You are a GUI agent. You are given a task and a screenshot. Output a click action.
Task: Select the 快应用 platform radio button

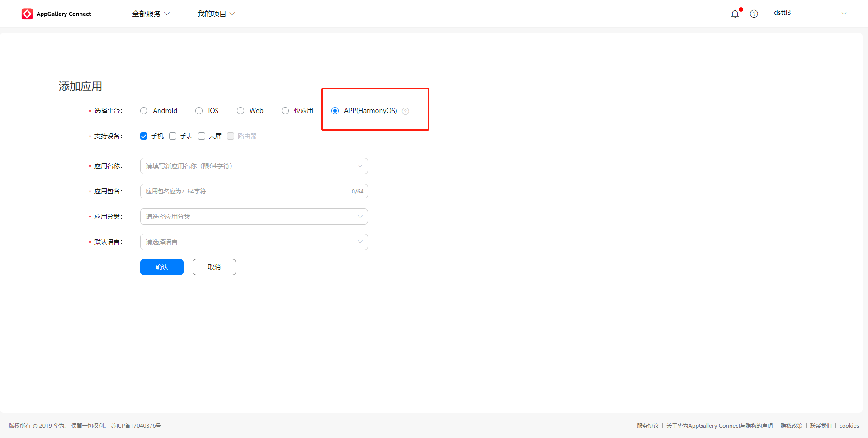(285, 111)
